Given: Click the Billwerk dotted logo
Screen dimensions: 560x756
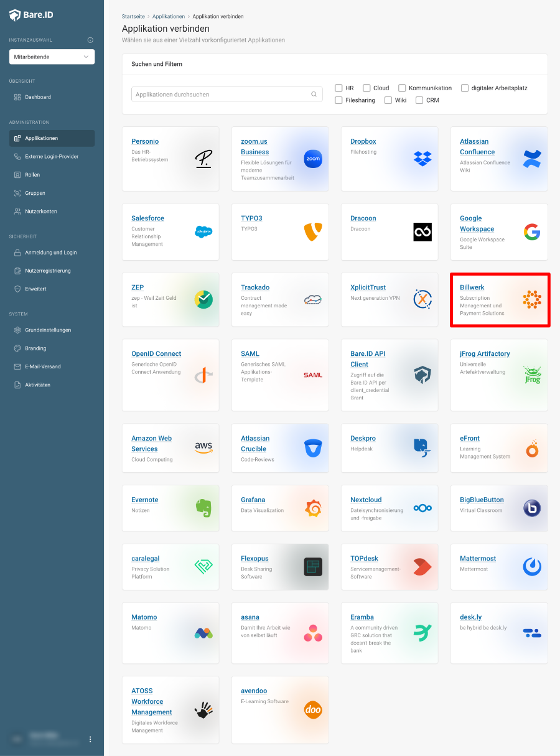Looking at the screenshot, I should [532, 299].
